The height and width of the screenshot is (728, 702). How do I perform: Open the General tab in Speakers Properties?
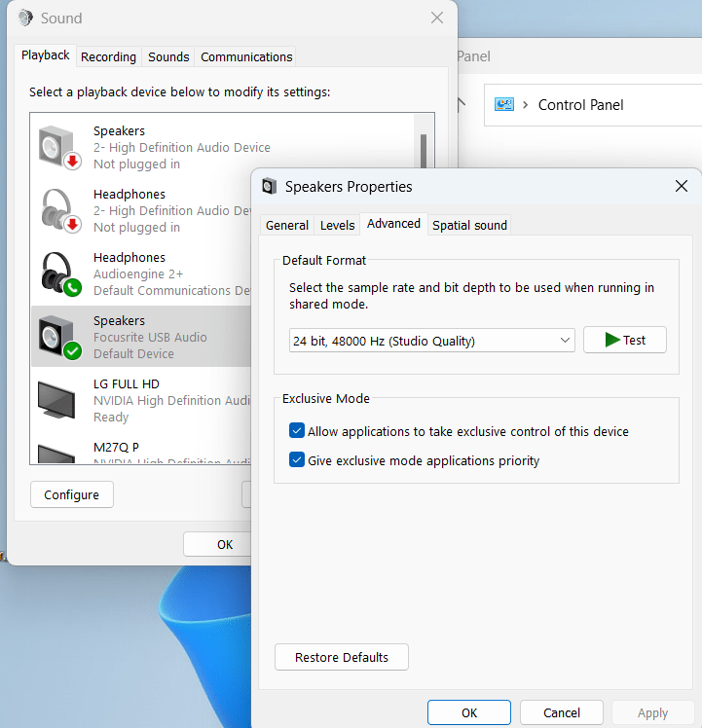286,225
